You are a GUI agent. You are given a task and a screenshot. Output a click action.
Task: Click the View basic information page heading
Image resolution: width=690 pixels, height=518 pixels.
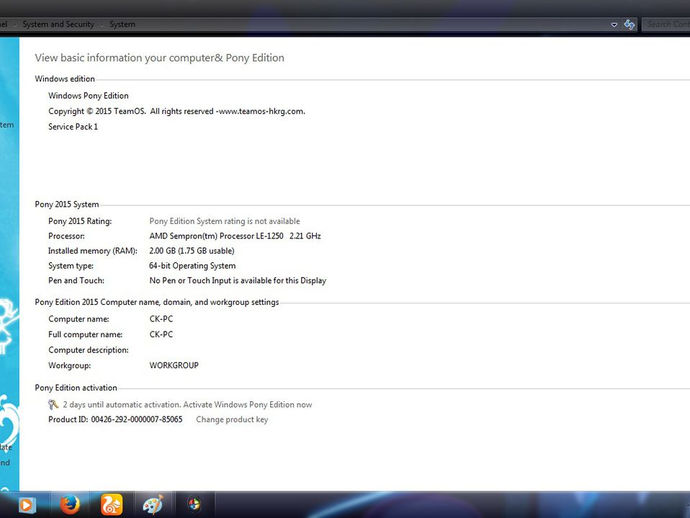(160, 58)
